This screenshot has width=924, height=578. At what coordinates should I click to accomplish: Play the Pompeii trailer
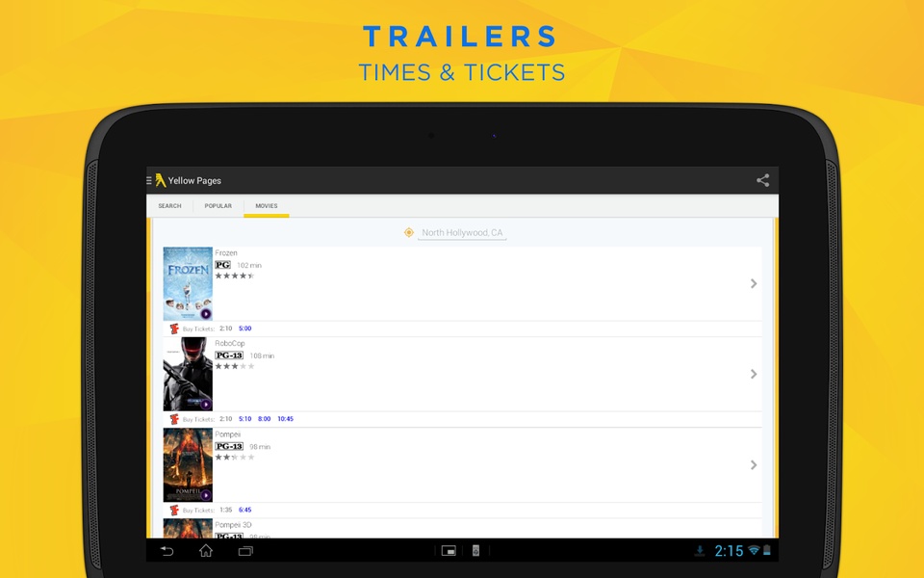[x=206, y=495]
